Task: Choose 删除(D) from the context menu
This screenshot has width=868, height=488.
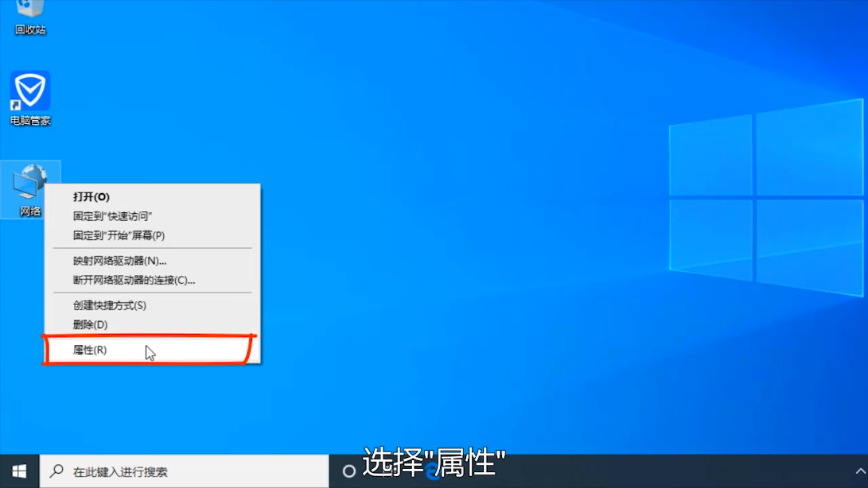Action: point(90,324)
